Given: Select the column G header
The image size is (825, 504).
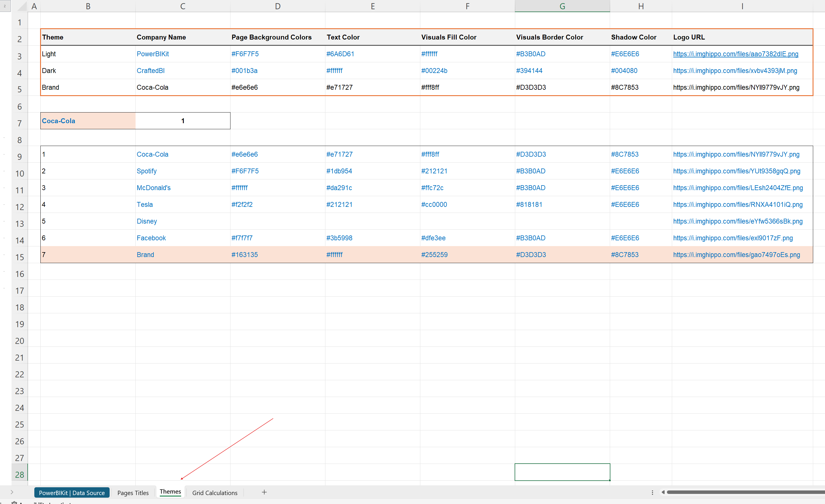Looking at the screenshot, I should coord(562,6).
